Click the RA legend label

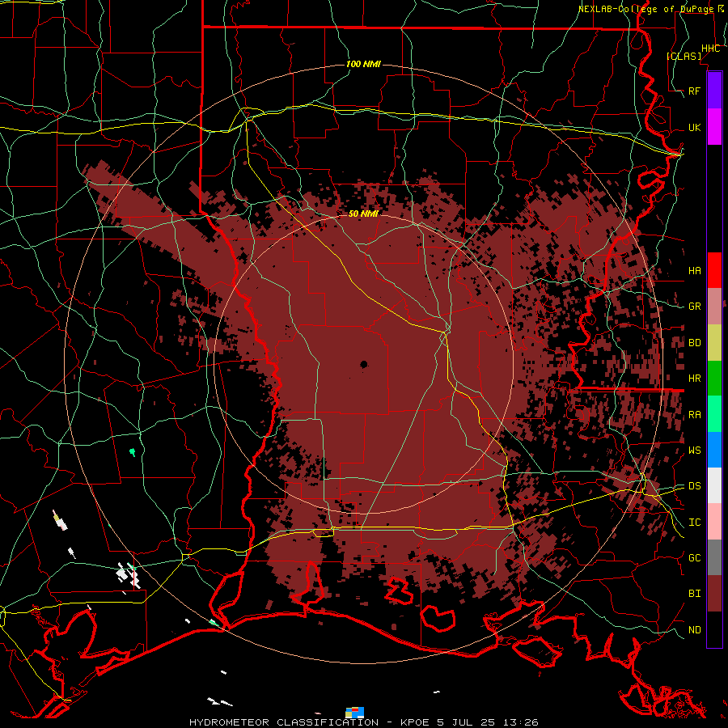point(694,415)
